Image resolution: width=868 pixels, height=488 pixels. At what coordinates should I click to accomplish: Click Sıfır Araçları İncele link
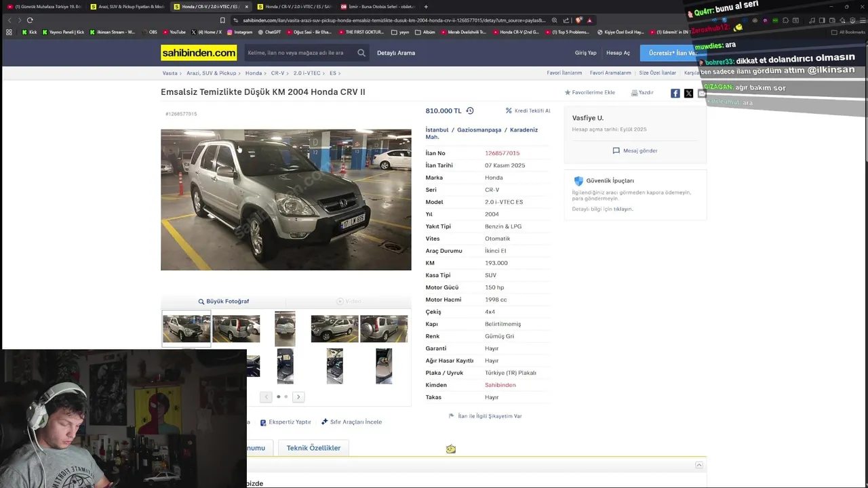351,422
